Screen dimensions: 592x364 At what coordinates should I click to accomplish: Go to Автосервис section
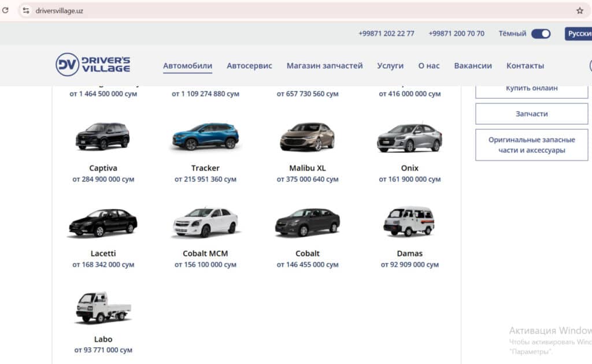pyautogui.click(x=249, y=66)
